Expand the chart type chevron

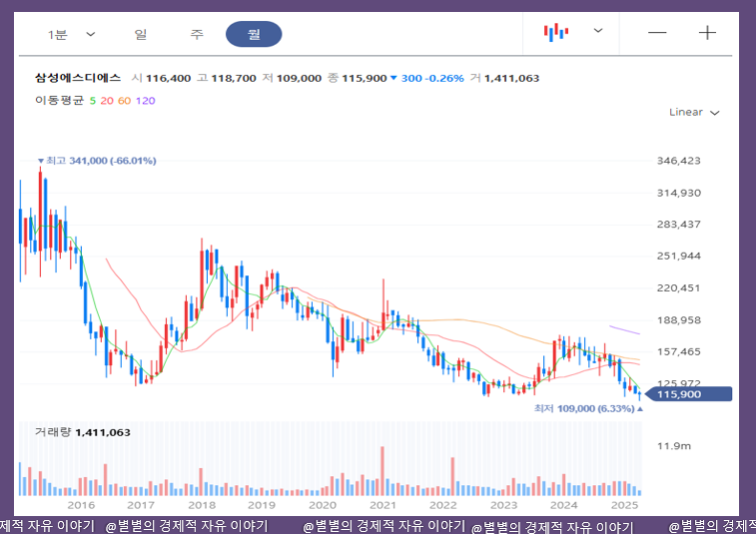[x=598, y=31]
